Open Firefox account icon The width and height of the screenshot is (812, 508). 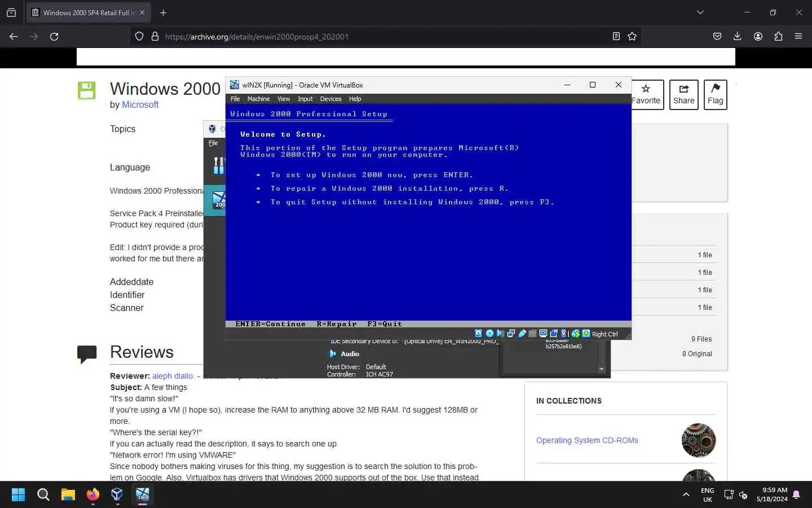(x=758, y=36)
